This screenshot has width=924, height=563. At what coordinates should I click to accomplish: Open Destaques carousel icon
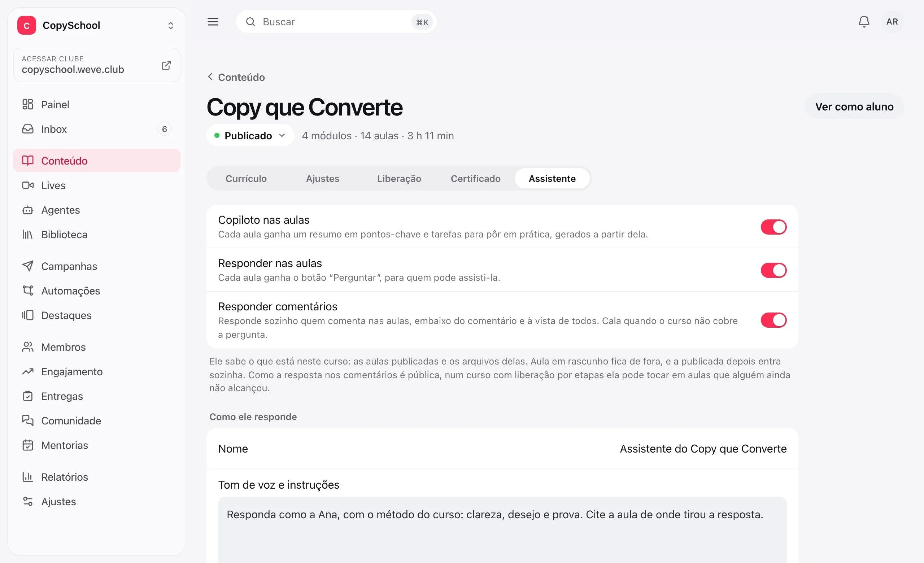coord(28,315)
